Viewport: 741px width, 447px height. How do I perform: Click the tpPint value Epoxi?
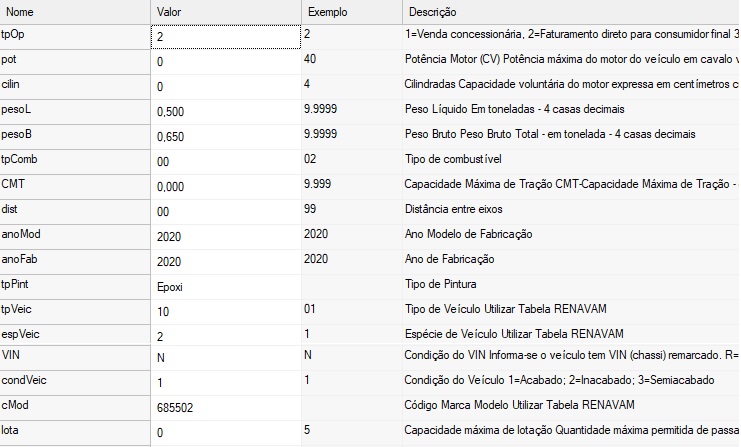point(225,285)
